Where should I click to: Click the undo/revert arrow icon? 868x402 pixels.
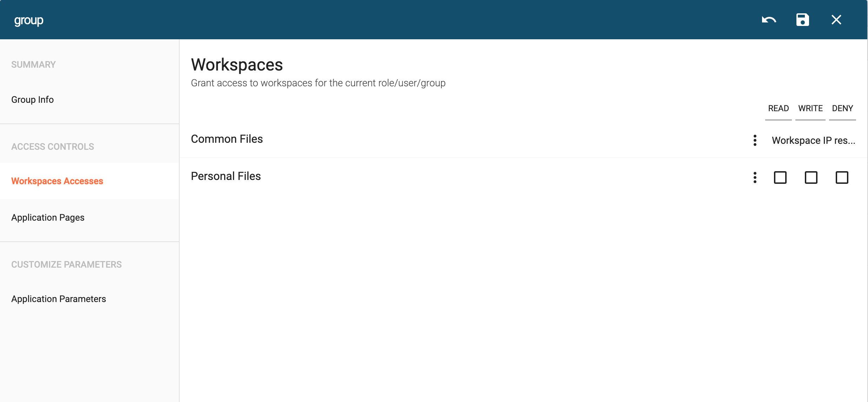coord(769,20)
